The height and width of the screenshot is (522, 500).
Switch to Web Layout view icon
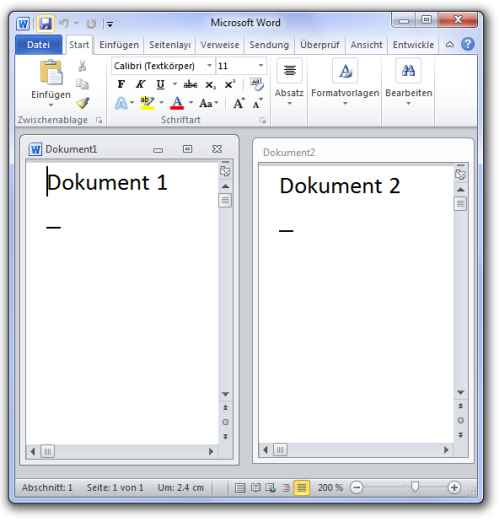point(270,488)
